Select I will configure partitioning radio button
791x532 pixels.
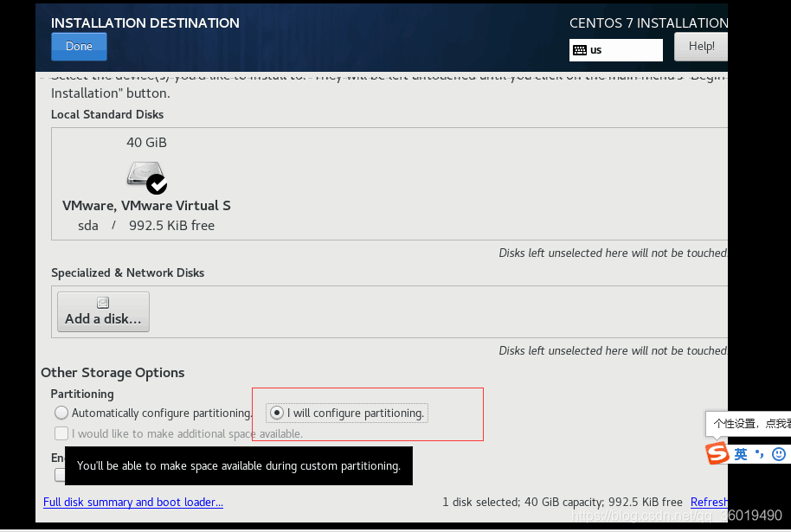(276, 413)
